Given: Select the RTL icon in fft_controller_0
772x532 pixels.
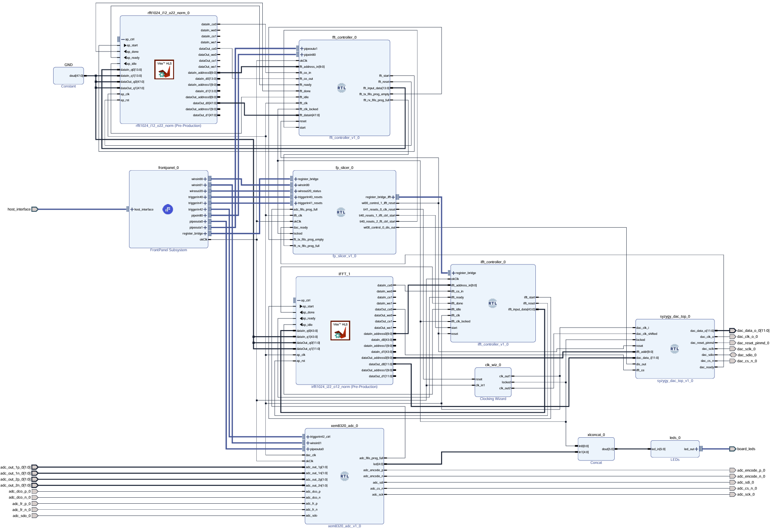Looking at the screenshot, I should [x=341, y=88].
